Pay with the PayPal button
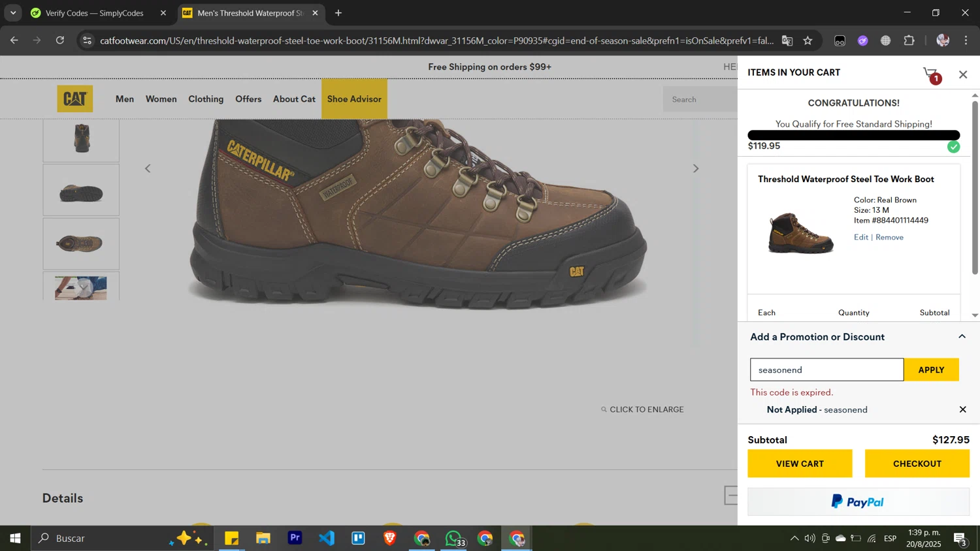 coord(858,501)
